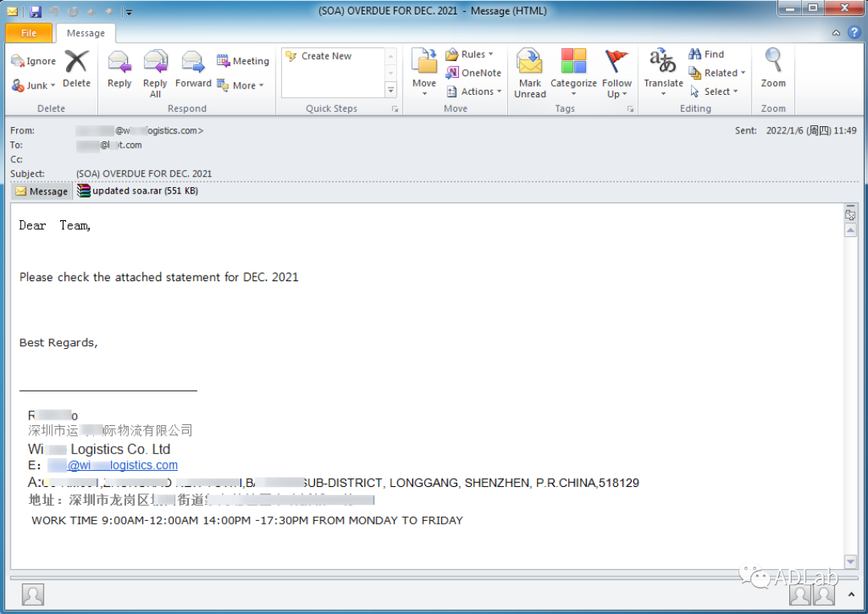Image resolution: width=868 pixels, height=614 pixels.
Task: Open the Junk dropdown menu
Action: click(x=34, y=85)
